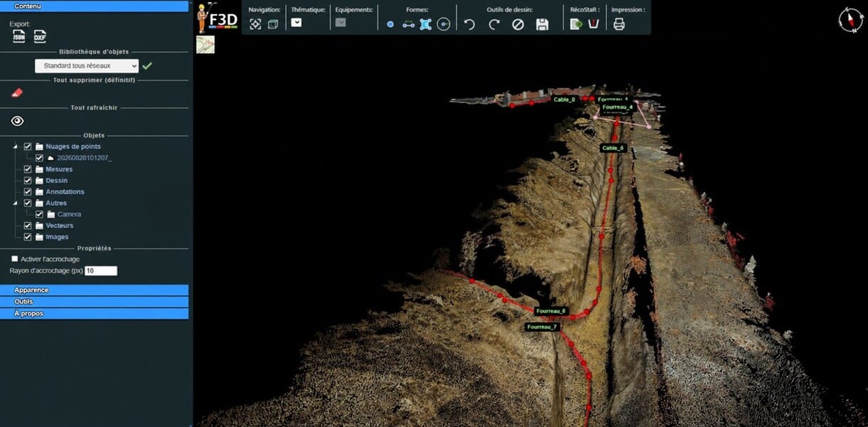Open the Standard tous réseaux library dropdown
The image size is (868, 427).
tap(87, 65)
